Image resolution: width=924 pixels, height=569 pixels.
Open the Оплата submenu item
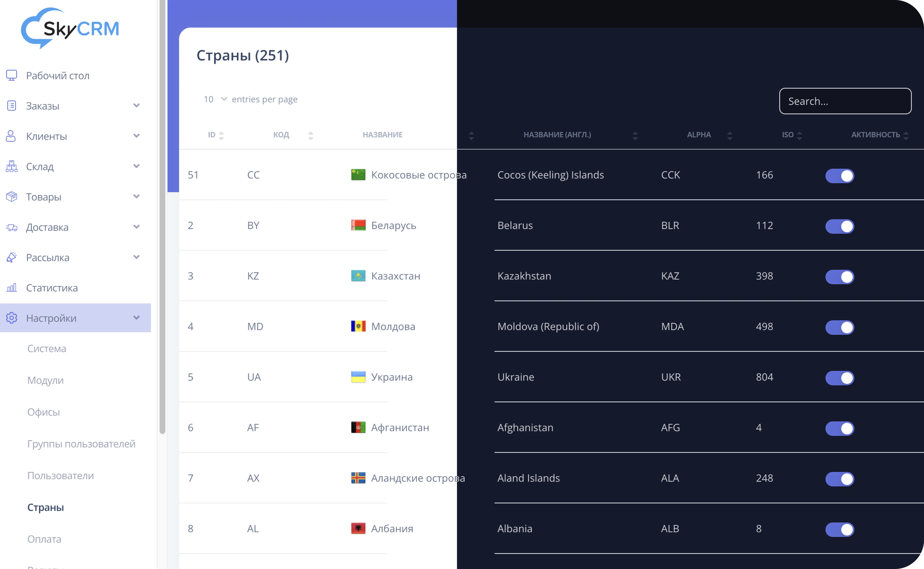click(x=44, y=539)
